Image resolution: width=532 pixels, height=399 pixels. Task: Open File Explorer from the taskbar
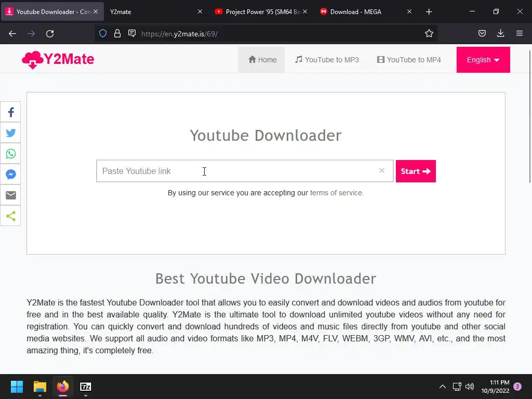(39, 387)
